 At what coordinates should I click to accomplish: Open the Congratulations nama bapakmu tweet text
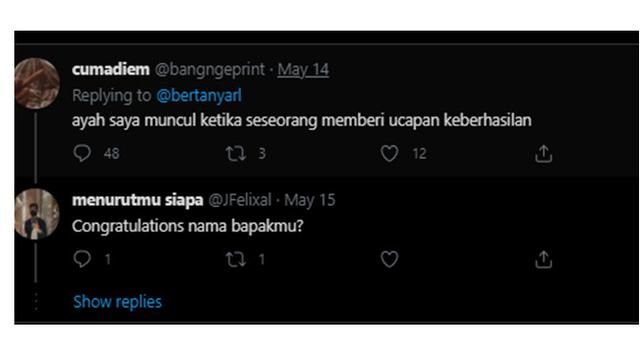point(188,226)
